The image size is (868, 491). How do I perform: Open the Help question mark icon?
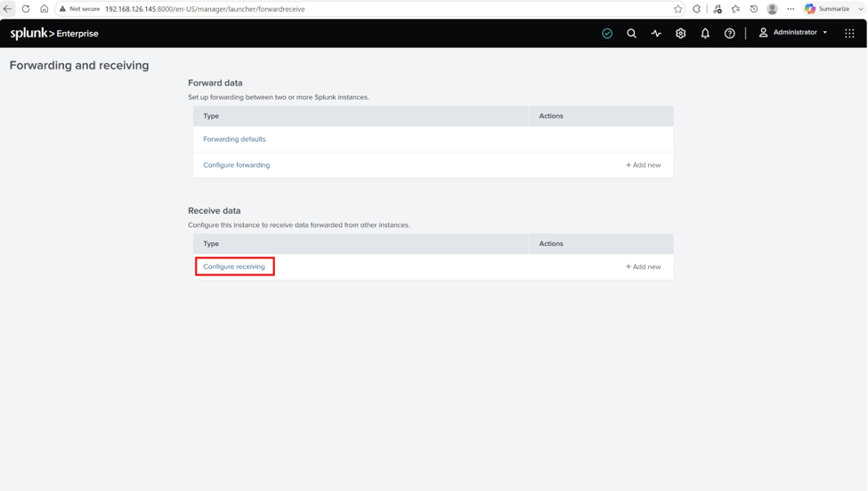(730, 33)
